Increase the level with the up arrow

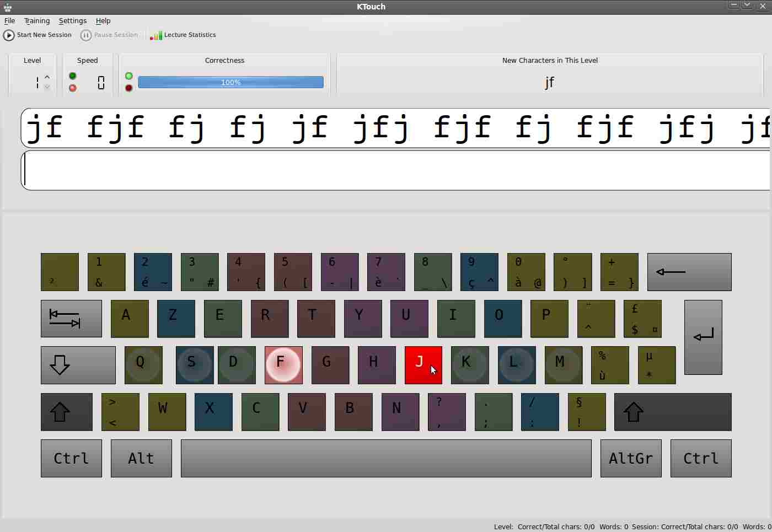click(47, 77)
